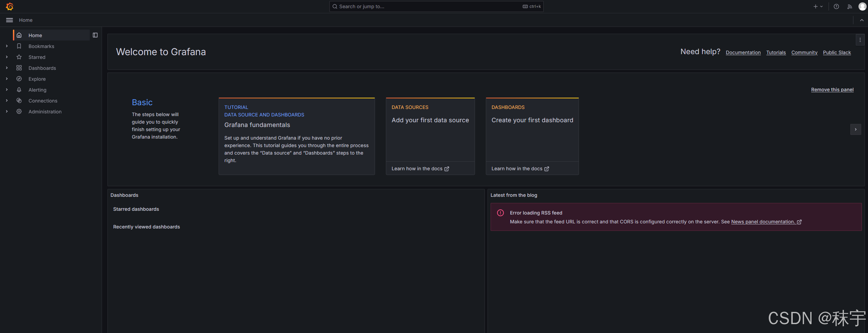Expand the Administration section chevron
Screen dimensions: 868x333
(x=6, y=111)
